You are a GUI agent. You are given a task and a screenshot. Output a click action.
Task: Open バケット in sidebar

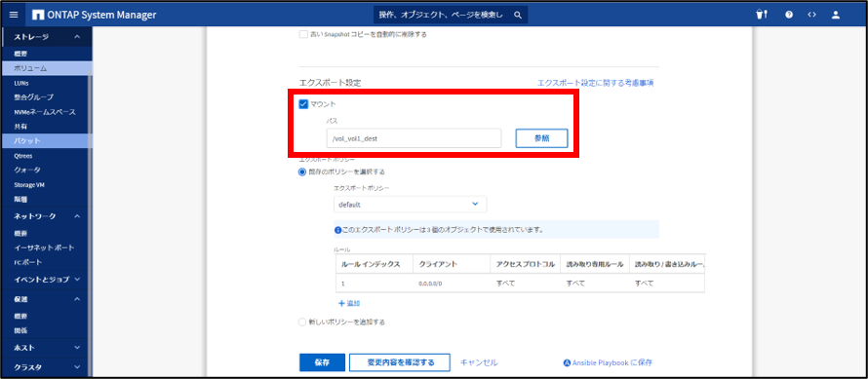pyautogui.click(x=44, y=140)
